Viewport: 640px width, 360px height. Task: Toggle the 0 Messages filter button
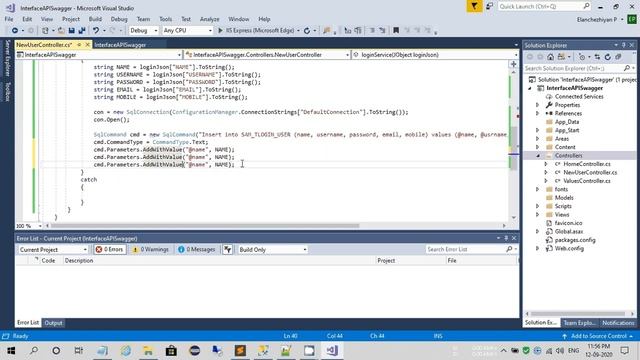coord(197,249)
